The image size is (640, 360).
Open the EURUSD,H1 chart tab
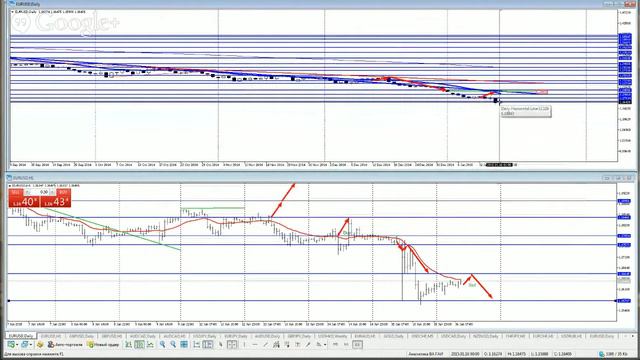click(x=50, y=336)
